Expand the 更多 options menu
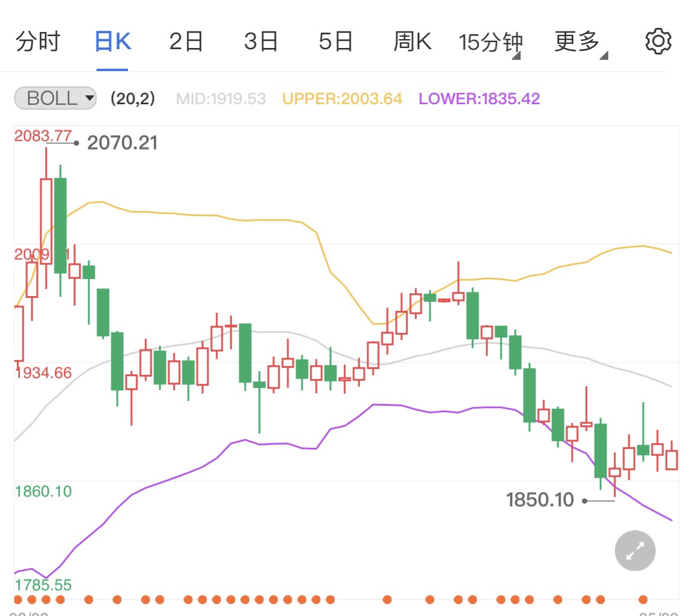Image resolution: width=693 pixels, height=616 pixels. pyautogui.click(x=580, y=43)
